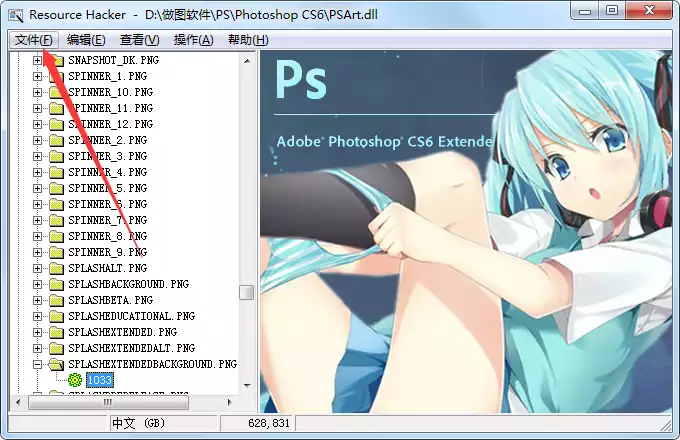Screen dimensions: 680x440
Task: Expand the SPLASHEXTENDEDALT.PNG tree node
Action: (x=38, y=349)
